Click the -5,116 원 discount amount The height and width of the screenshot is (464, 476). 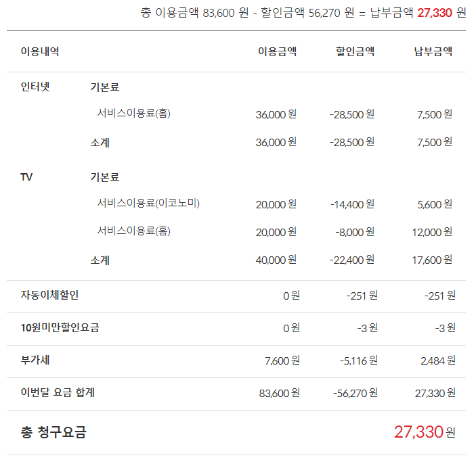(x=359, y=361)
